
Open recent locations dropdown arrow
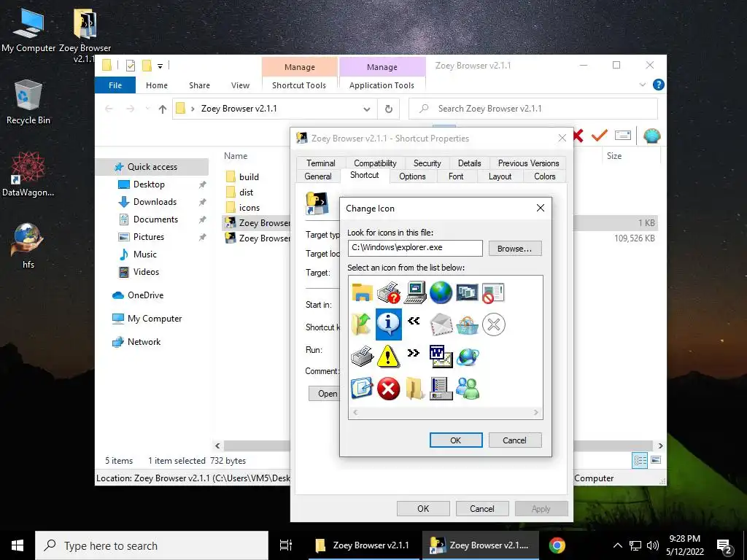tap(147, 109)
